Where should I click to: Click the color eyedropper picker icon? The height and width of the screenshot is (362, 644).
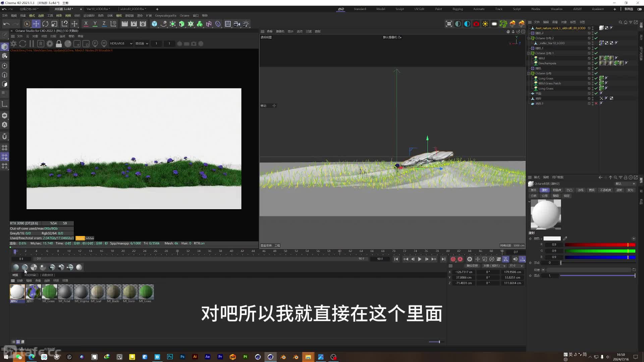[x=565, y=239]
